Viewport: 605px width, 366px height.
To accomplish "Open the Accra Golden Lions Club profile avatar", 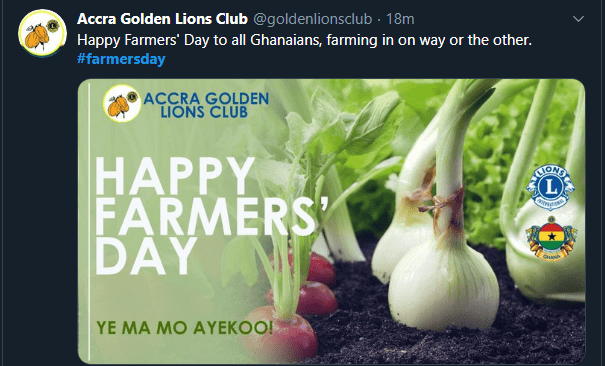I will pos(42,33).
